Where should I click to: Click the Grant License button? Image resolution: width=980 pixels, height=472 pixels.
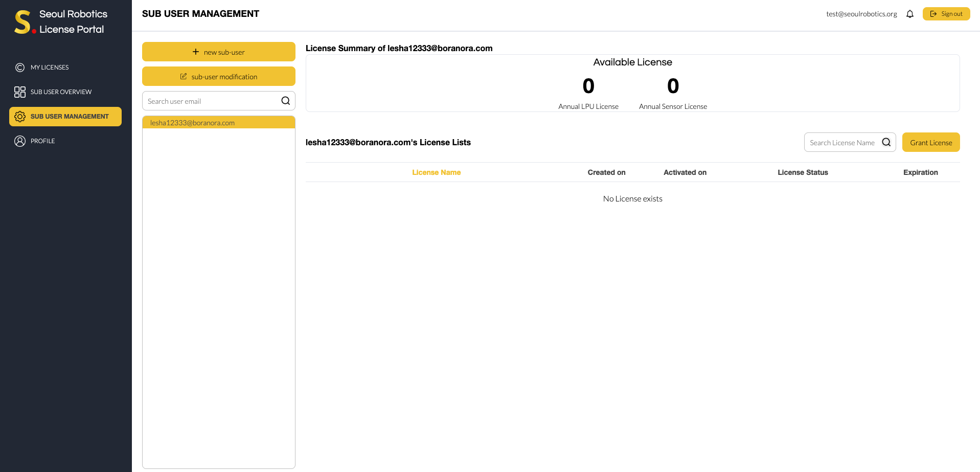click(x=931, y=142)
